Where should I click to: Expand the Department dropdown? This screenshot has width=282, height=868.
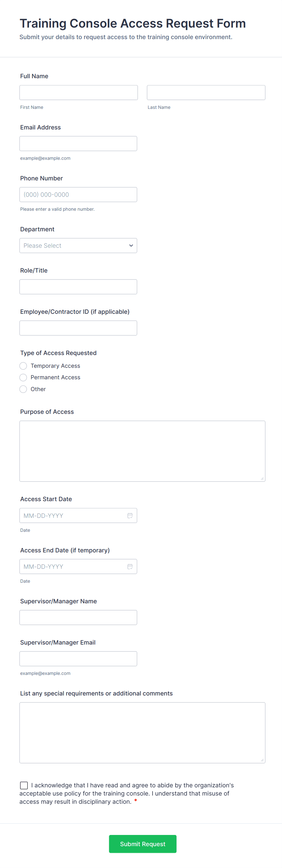click(x=78, y=246)
